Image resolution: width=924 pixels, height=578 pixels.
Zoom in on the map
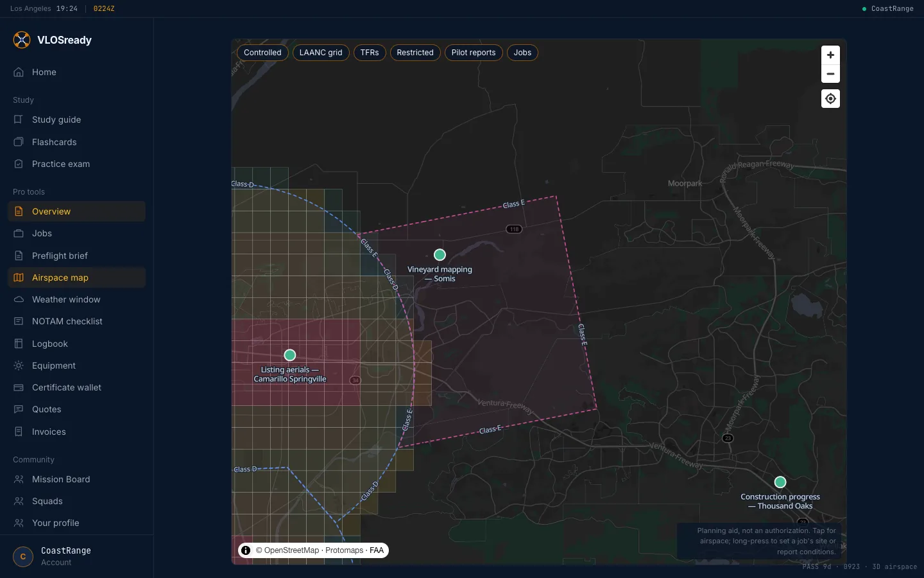pos(830,55)
